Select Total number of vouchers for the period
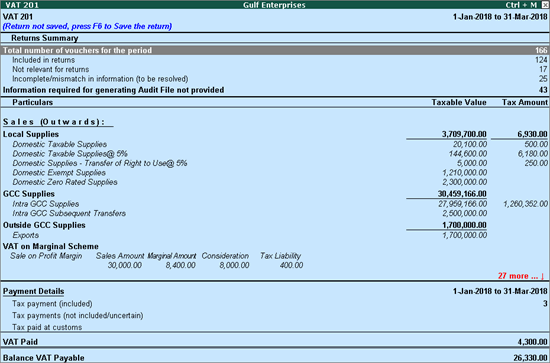Image resolution: width=550 pixels, height=363 pixels. [x=275, y=50]
